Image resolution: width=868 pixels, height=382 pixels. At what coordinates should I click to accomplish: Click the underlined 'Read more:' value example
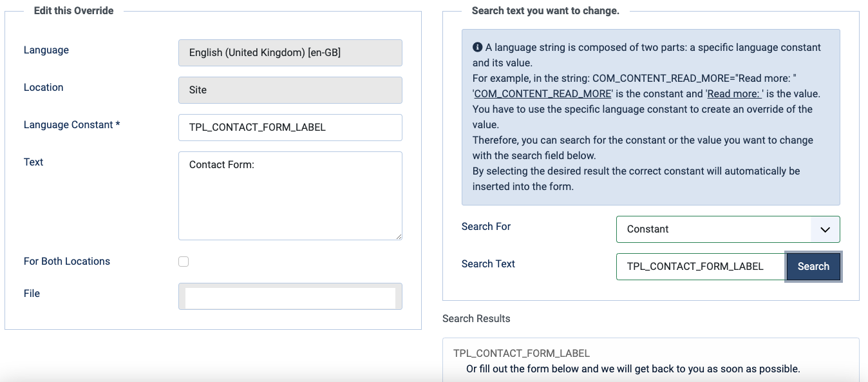(735, 94)
